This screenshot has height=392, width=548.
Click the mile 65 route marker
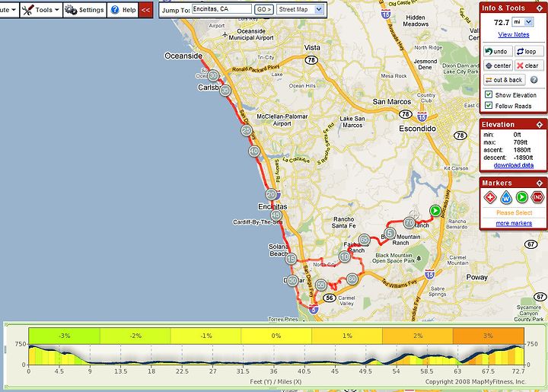pyautogui.click(x=364, y=240)
